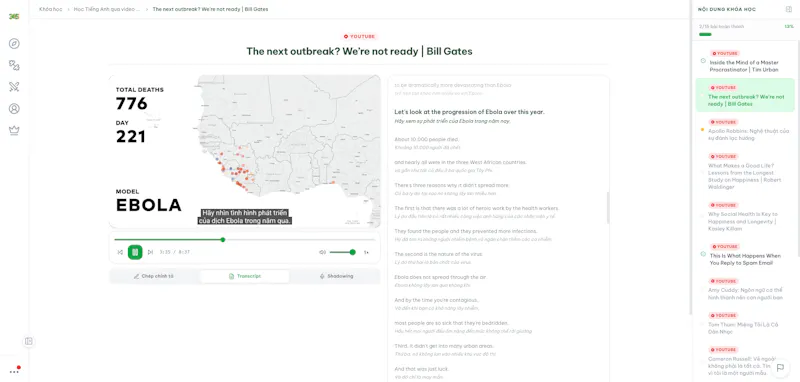Click the video frame showing Ebola map

pyautogui.click(x=245, y=151)
